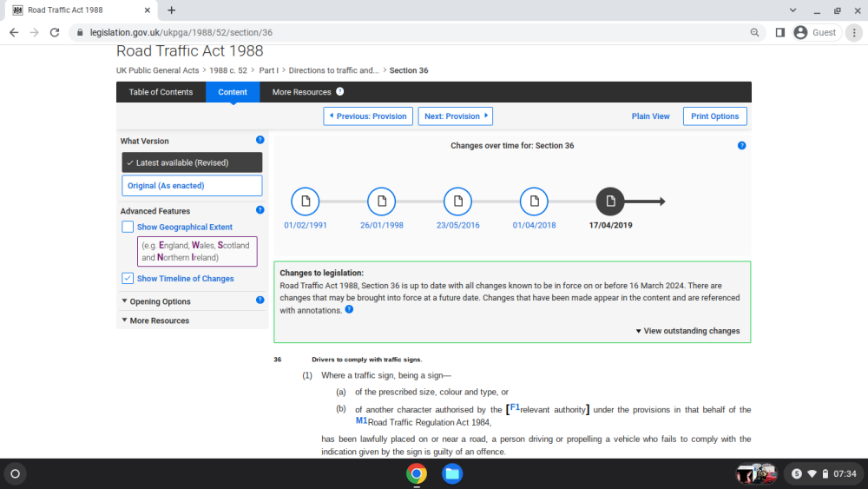The image size is (868, 489).
Task: Click the 01/02/1991 timeline document icon
Action: 305,201
